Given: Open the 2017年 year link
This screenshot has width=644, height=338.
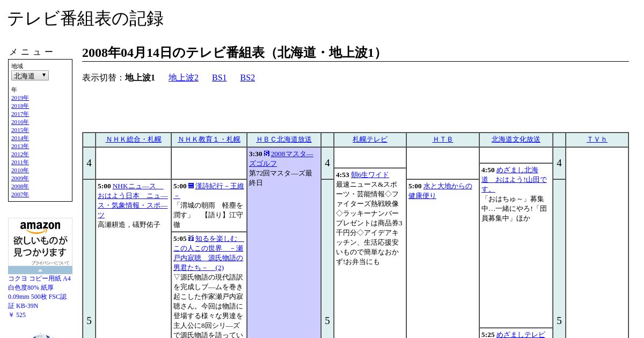Looking at the screenshot, I should click(x=20, y=114).
